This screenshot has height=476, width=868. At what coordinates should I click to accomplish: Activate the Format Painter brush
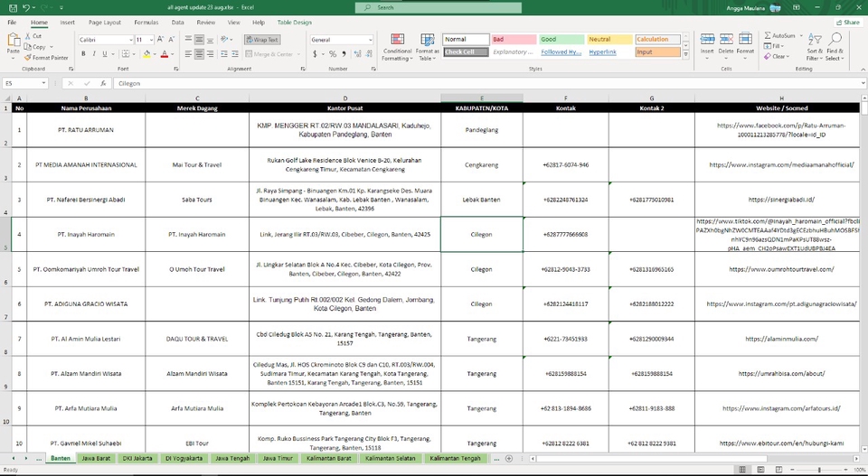[x=46, y=58]
